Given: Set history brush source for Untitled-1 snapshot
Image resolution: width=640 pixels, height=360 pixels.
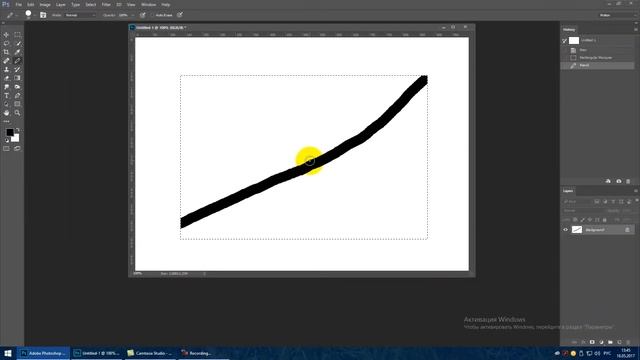Looking at the screenshot, I should point(565,40).
